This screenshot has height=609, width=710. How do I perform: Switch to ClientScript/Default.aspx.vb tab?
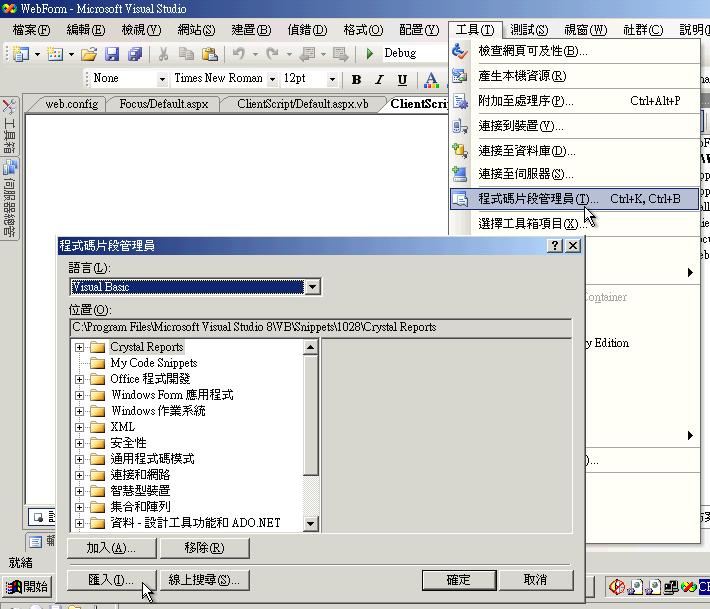pos(302,104)
